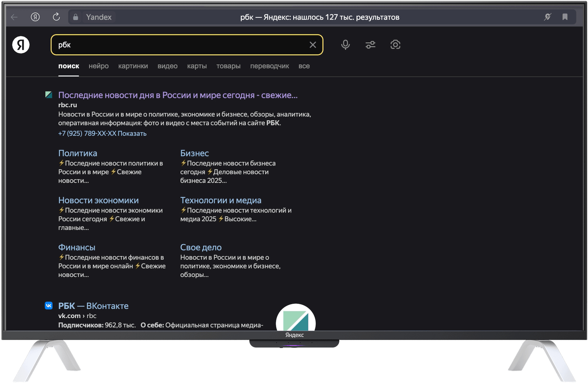Focus the search field containing рбк
This screenshot has height=384, width=588.
point(187,45)
